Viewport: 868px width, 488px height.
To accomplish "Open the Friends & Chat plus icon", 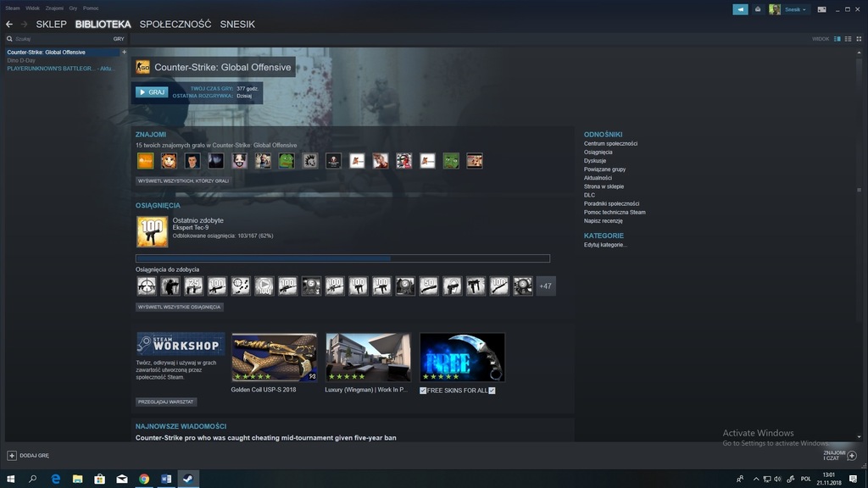I will [x=852, y=455].
